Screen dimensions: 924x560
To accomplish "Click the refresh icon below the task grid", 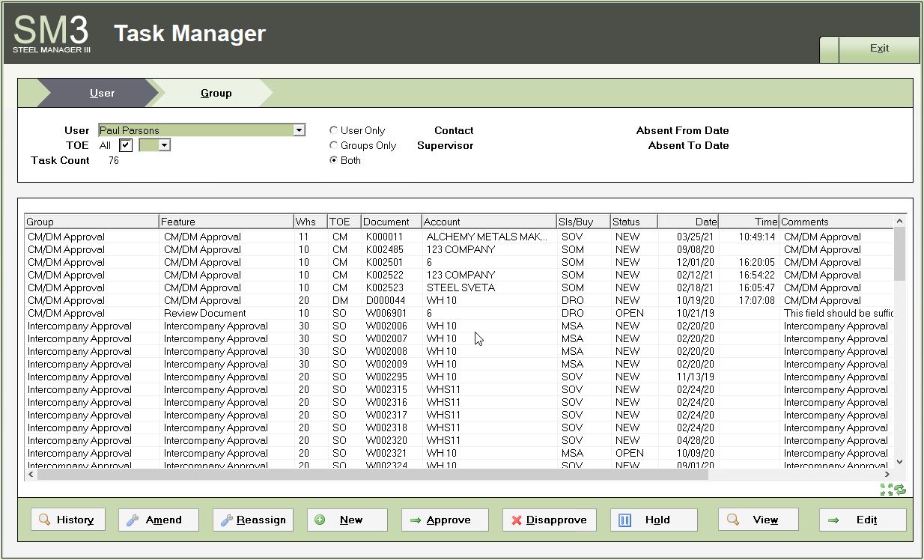I will coord(899,490).
